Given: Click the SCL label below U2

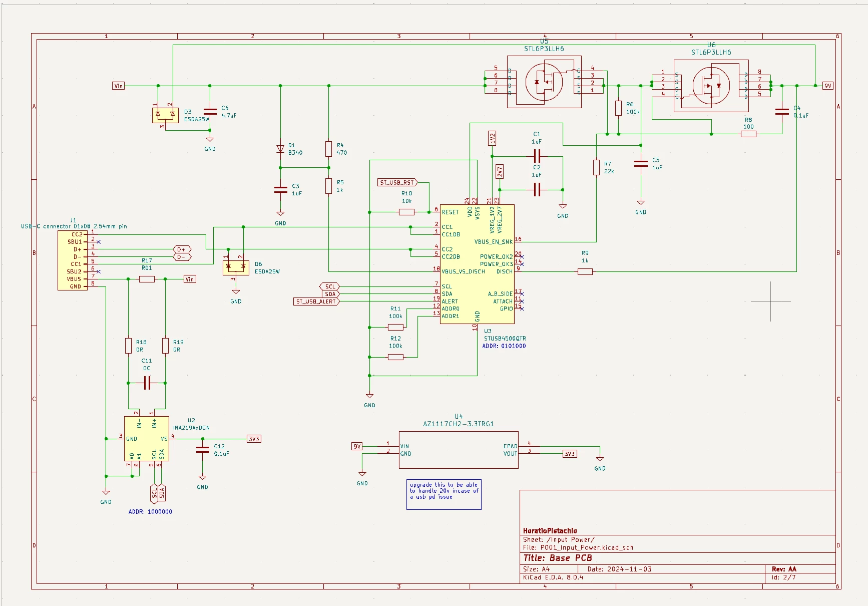Looking at the screenshot, I should [x=154, y=493].
